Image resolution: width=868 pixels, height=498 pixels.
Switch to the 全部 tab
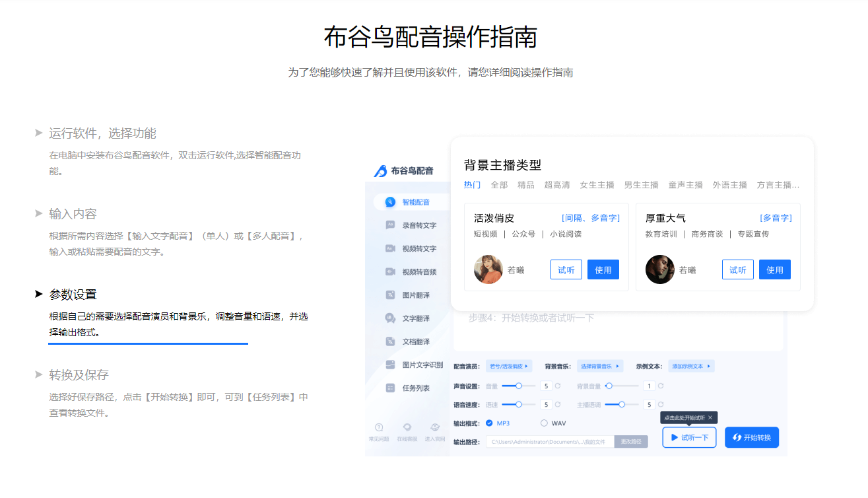click(499, 185)
